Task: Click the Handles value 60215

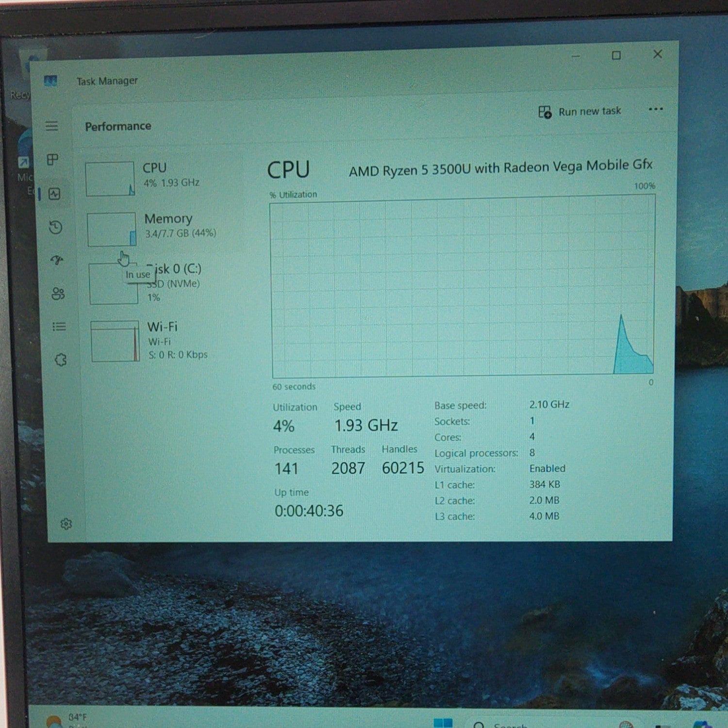Action: [403, 468]
